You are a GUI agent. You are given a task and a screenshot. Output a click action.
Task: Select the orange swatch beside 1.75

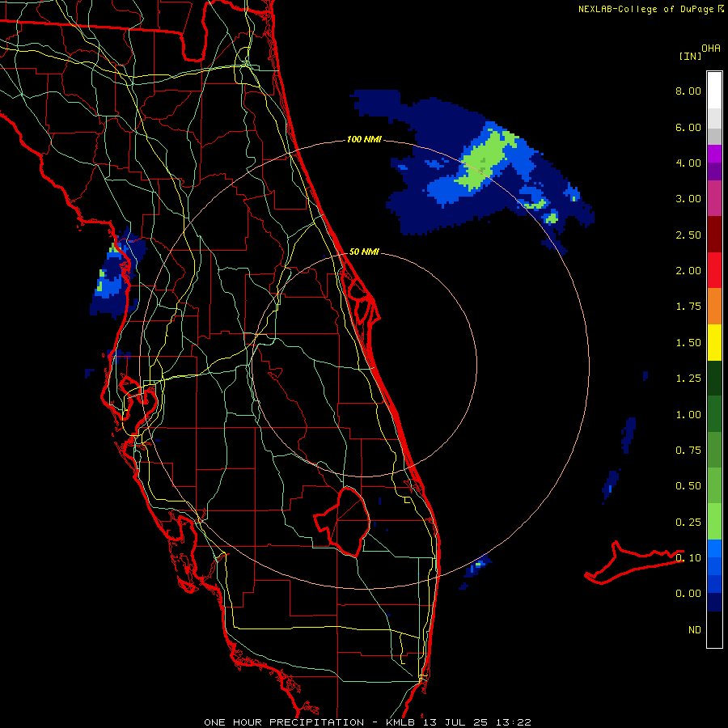coord(714,307)
